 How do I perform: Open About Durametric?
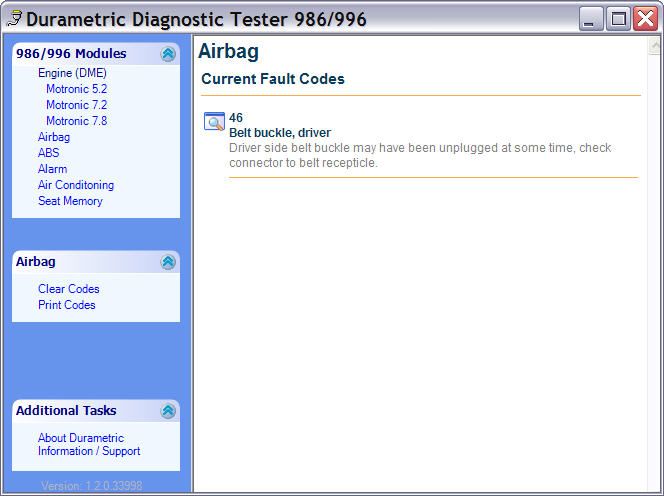tap(81, 438)
